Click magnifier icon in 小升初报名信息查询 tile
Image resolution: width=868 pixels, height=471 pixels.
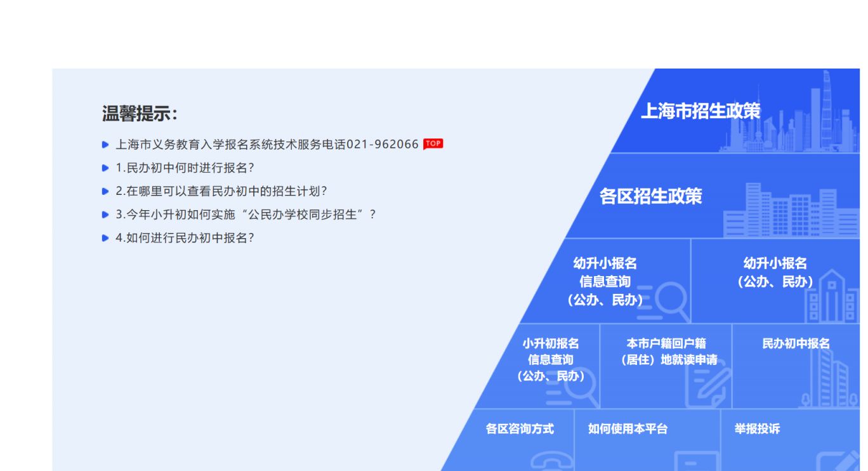pos(572,387)
